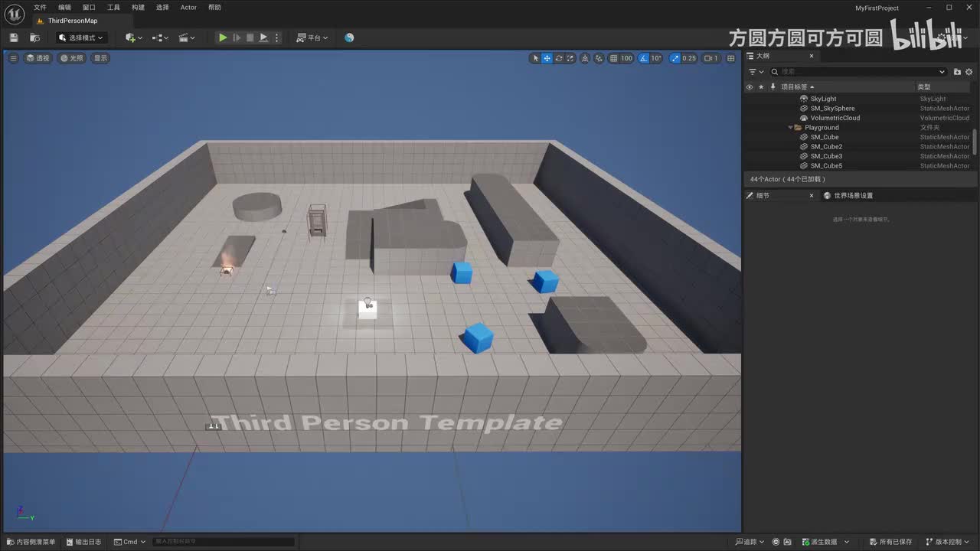Open the Actor menu
The image size is (980, 551).
tap(188, 8)
